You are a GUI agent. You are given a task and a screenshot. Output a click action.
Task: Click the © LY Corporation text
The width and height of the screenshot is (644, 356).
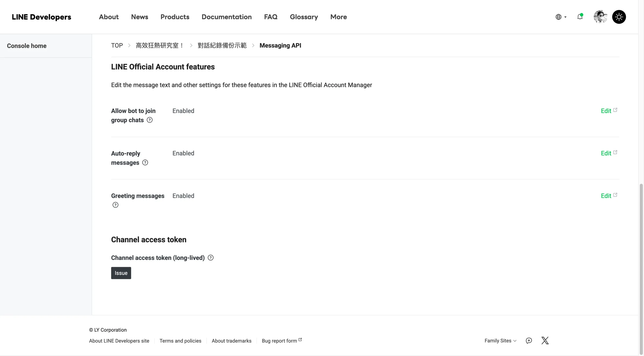coord(108,330)
